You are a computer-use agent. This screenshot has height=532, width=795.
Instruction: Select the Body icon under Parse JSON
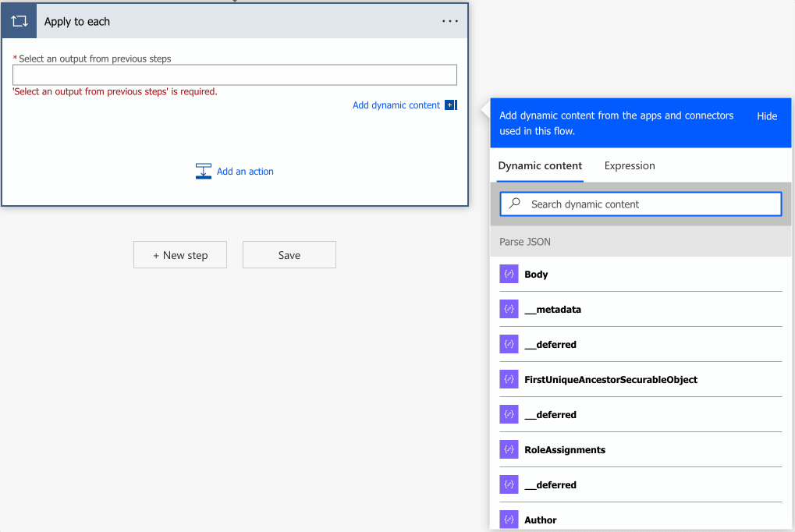click(509, 275)
